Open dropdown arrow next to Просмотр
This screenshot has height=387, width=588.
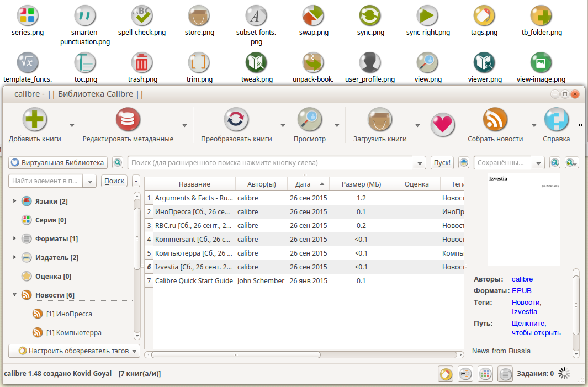tap(337, 126)
